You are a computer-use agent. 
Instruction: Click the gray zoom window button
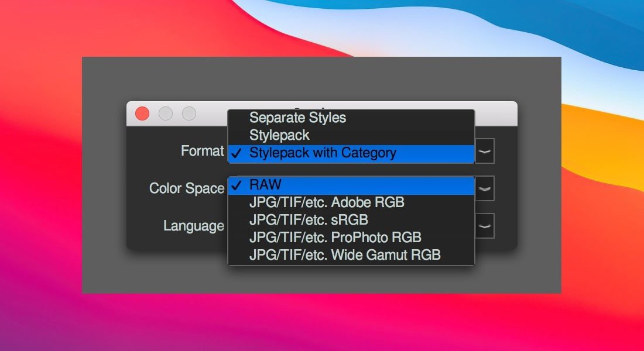click(x=189, y=113)
